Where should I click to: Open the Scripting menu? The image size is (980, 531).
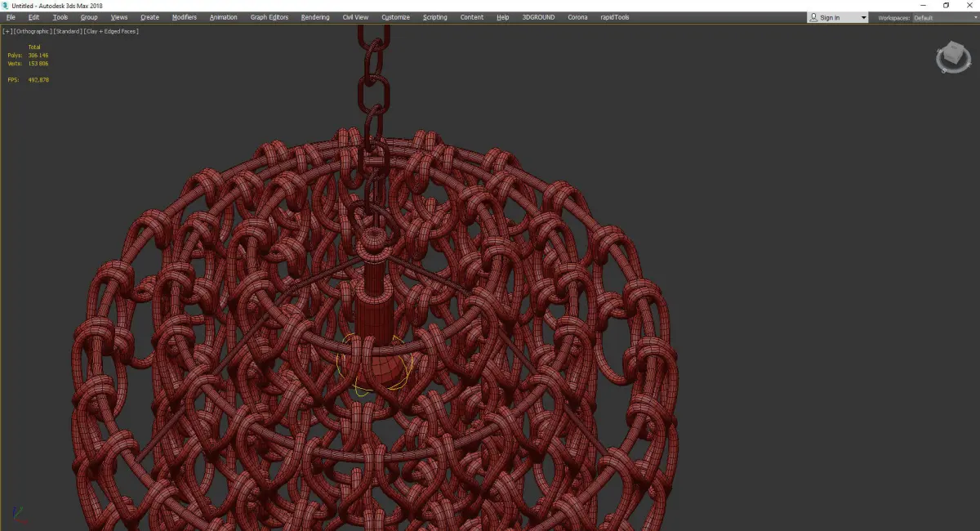(435, 17)
